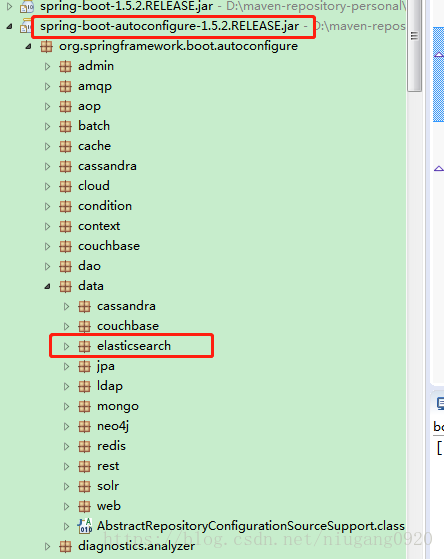The height and width of the screenshot is (559, 444).
Task: Select the elasticsearch package label
Action: click(x=134, y=346)
